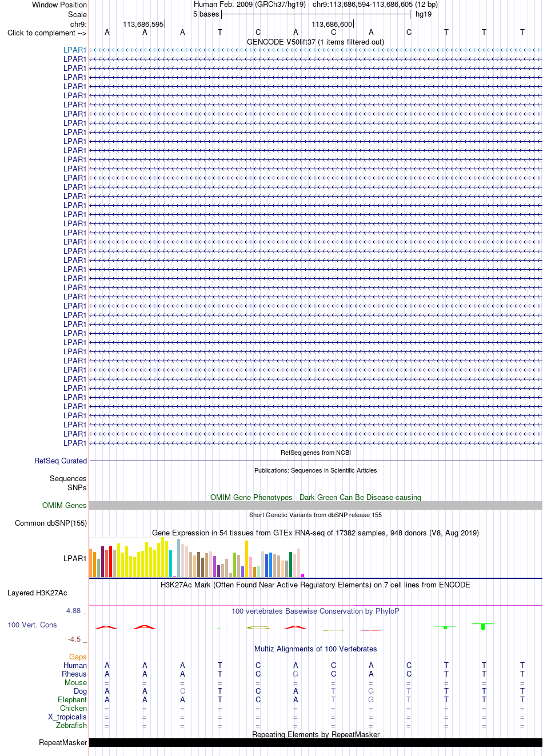Click the Human alignment row label
The width and height of the screenshot is (543, 756).
click(75, 665)
